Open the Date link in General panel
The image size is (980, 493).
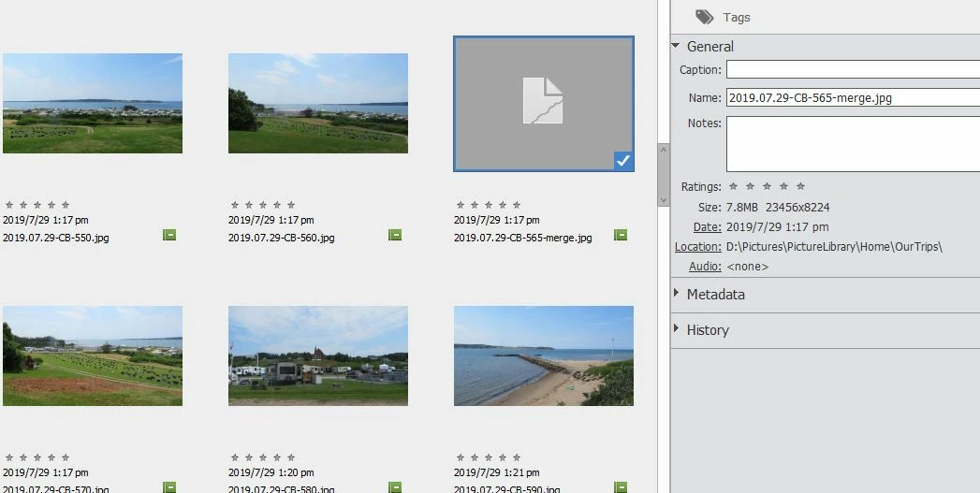click(707, 226)
